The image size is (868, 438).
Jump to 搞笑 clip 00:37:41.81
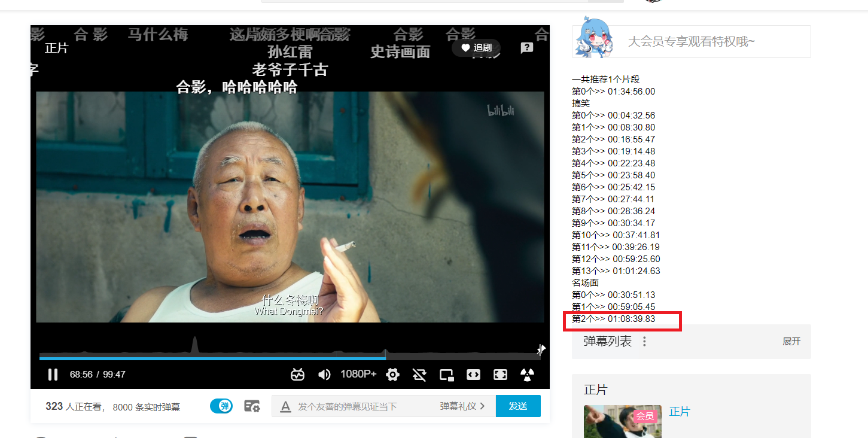616,235
